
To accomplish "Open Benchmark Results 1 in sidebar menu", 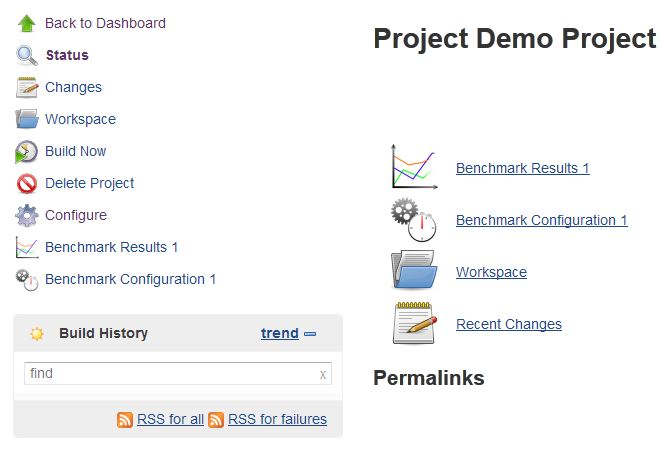I will click(111, 247).
